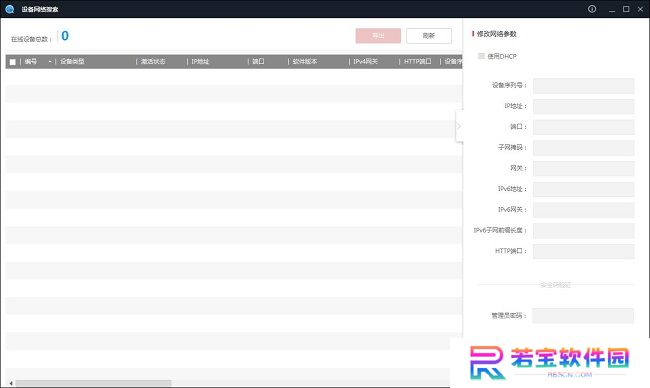This screenshot has height=388, width=650.
Task: Click the 端口 column header
Action: (x=258, y=61)
